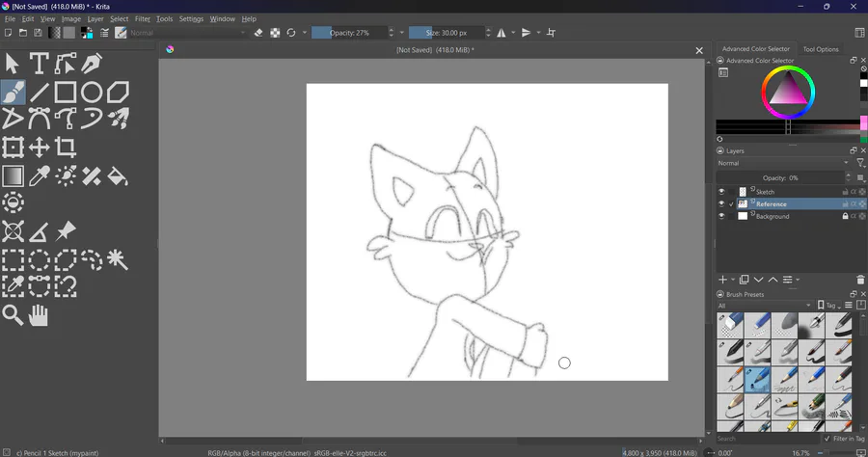Select the Enclose and Fill tool
The height and width of the screenshot is (457, 868).
coord(13,202)
